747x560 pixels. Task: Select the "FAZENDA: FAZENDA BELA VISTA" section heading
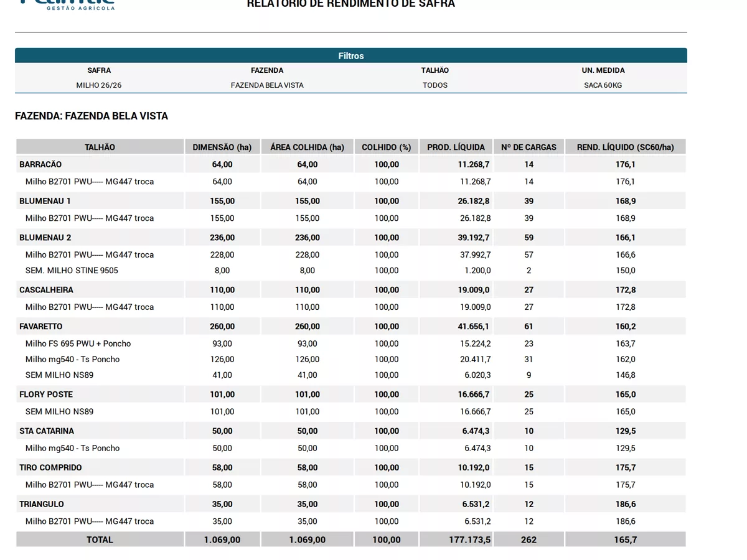pyautogui.click(x=92, y=116)
